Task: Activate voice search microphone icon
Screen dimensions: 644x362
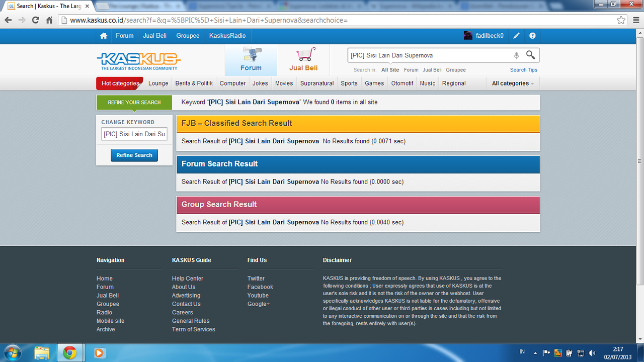Action: click(x=516, y=55)
